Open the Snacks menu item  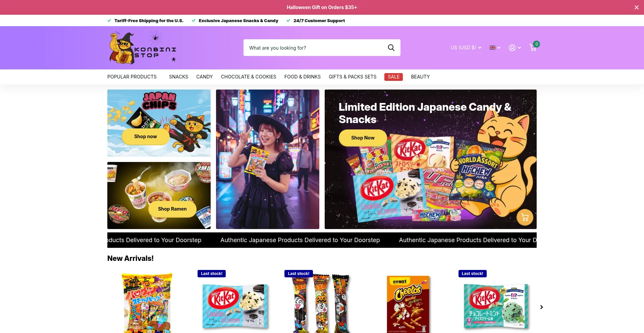tap(178, 77)
